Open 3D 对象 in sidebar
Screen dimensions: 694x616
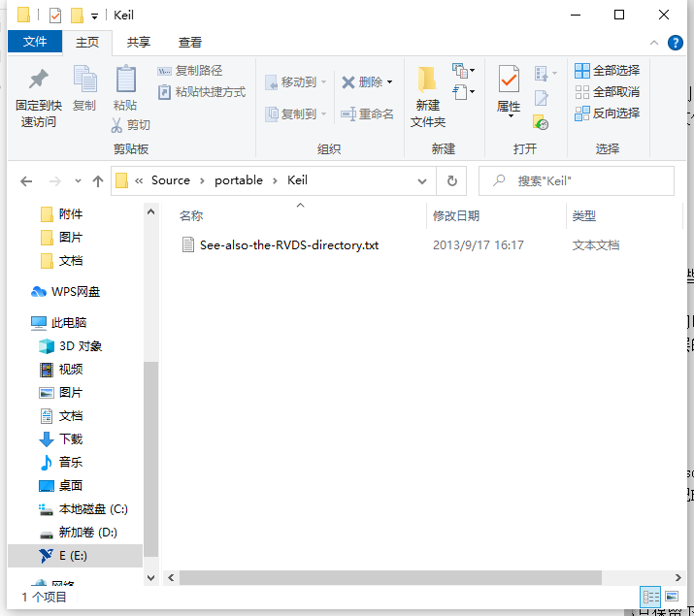71,346
